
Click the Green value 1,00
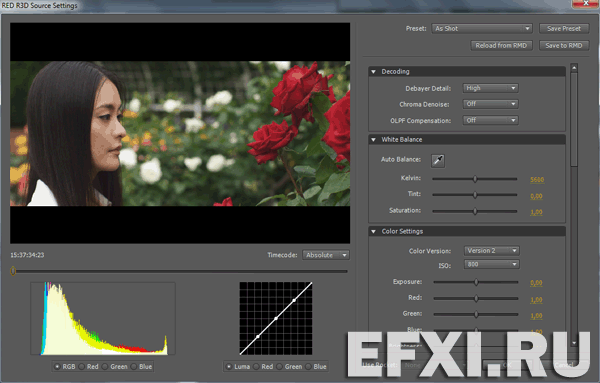[536, 316]
